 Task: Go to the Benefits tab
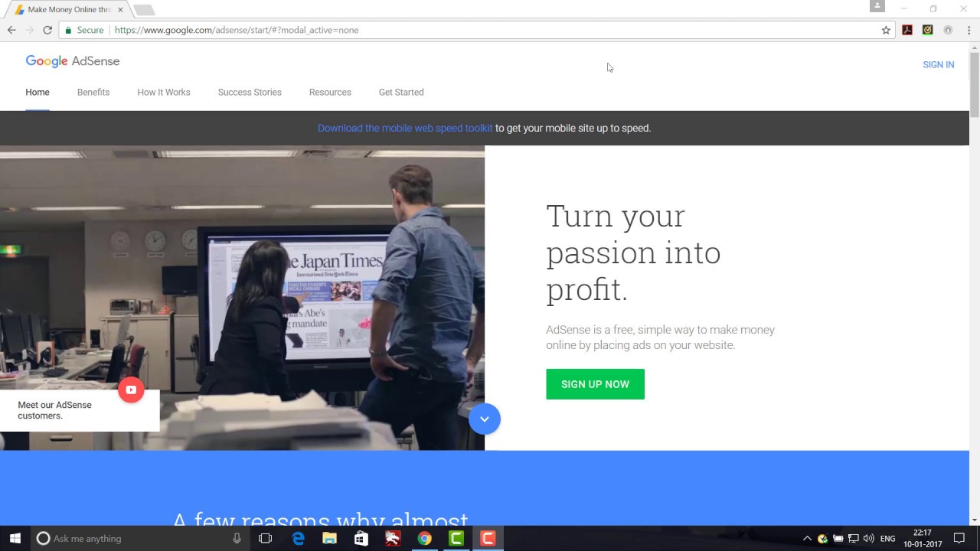click(93, 92)
